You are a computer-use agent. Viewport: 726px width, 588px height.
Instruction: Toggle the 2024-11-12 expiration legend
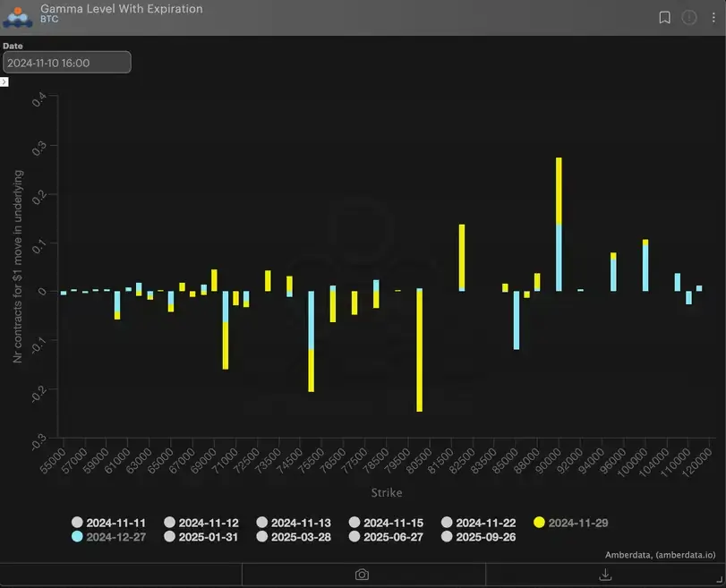click(201, 523)
